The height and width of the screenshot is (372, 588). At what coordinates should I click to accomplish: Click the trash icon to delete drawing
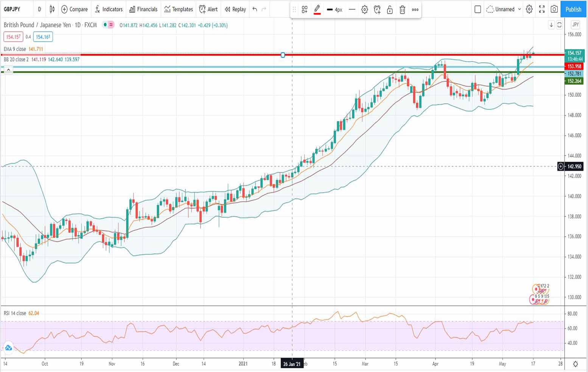click(x=402, y=10)
